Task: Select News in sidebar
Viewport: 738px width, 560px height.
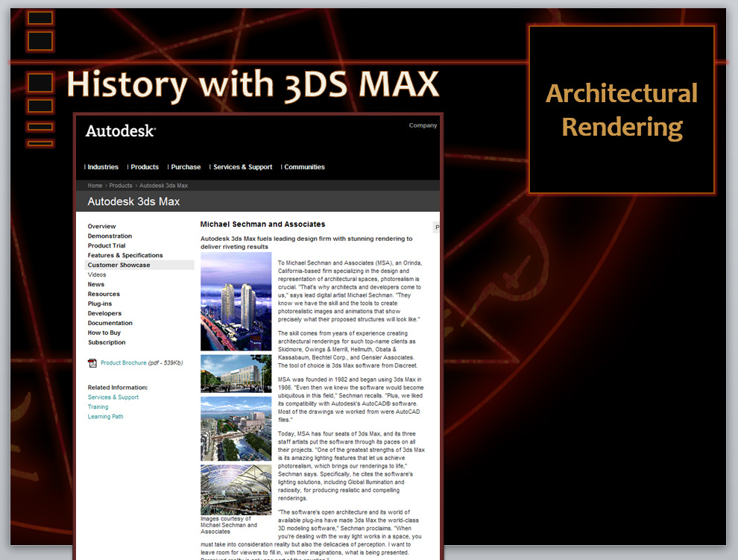Action: (95, 285)
